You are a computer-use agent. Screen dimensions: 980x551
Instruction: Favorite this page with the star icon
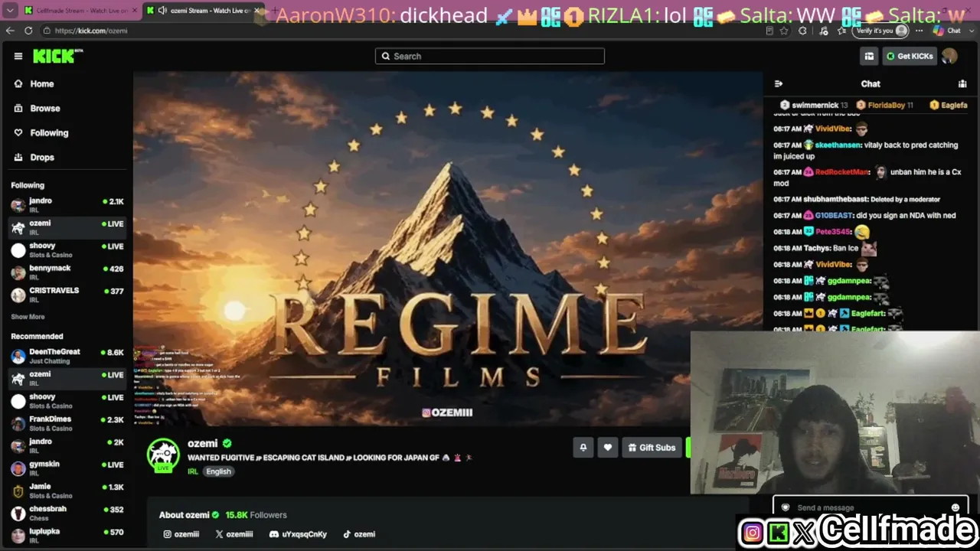click(x=784, y=31)
